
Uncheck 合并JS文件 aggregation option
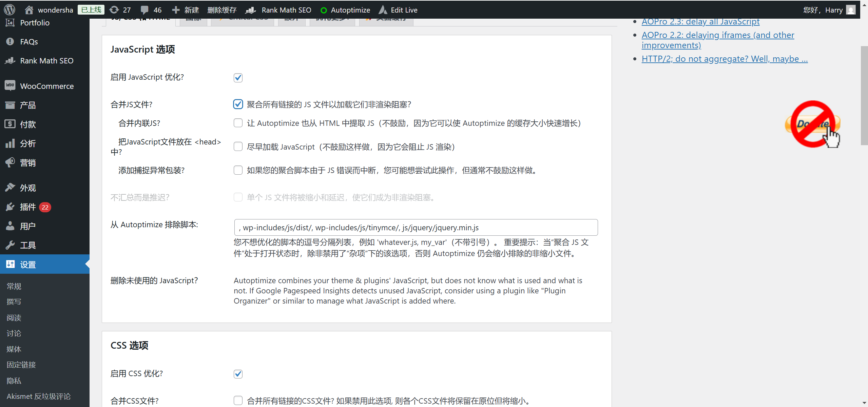(x=238, y=104)
